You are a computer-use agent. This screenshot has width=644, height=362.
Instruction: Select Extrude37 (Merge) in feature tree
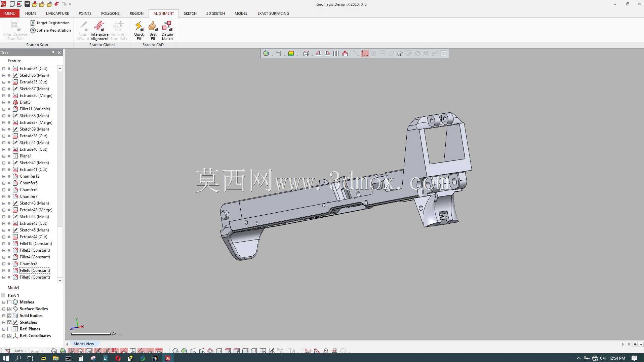tap(36, 122)
